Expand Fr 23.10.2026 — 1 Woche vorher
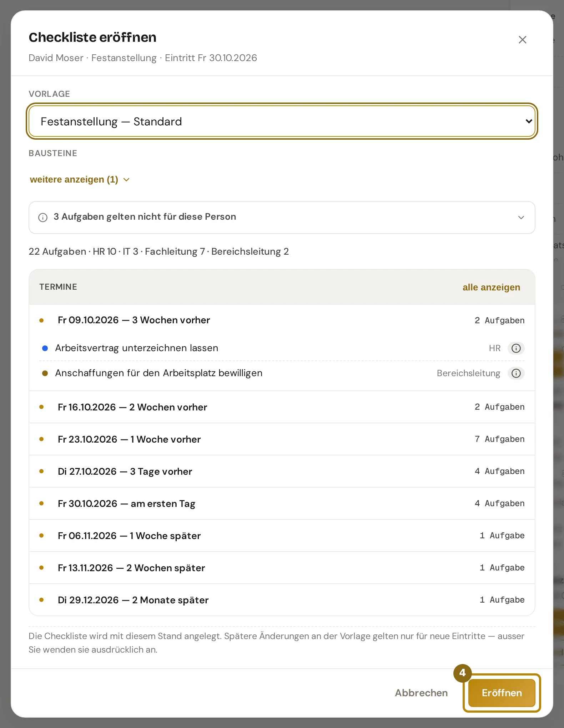The width and height of the screenshot is (564, 728). (x=282, y=439)
